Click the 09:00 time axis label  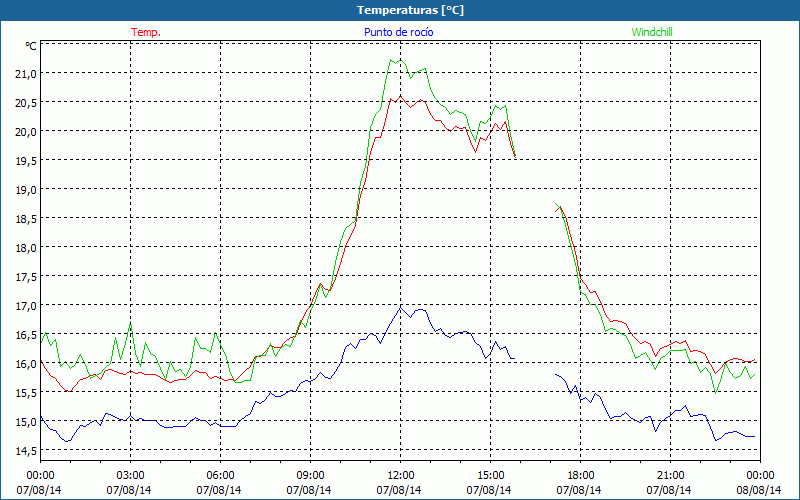click(310, 475)
